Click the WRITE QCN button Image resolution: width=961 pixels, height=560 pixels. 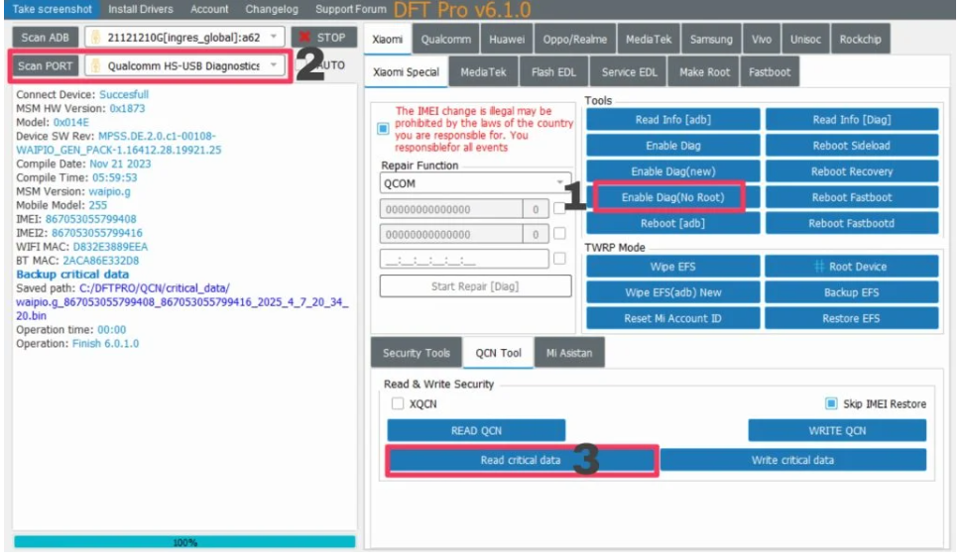pyautogui.click(x=837, y=431)
